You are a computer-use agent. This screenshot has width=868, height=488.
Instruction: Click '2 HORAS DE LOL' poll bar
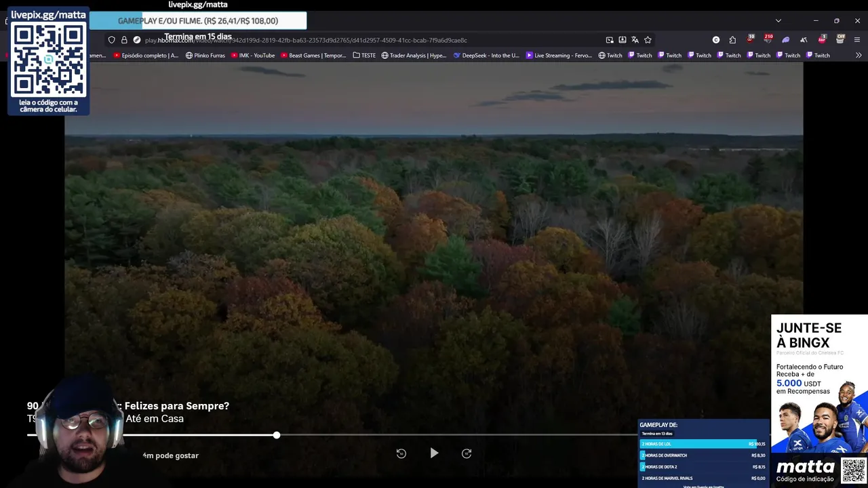[x=703, y=444]
